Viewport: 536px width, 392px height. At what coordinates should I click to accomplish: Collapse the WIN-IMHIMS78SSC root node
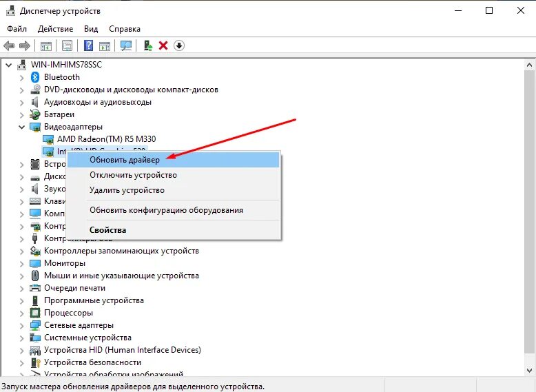(9, 65)
